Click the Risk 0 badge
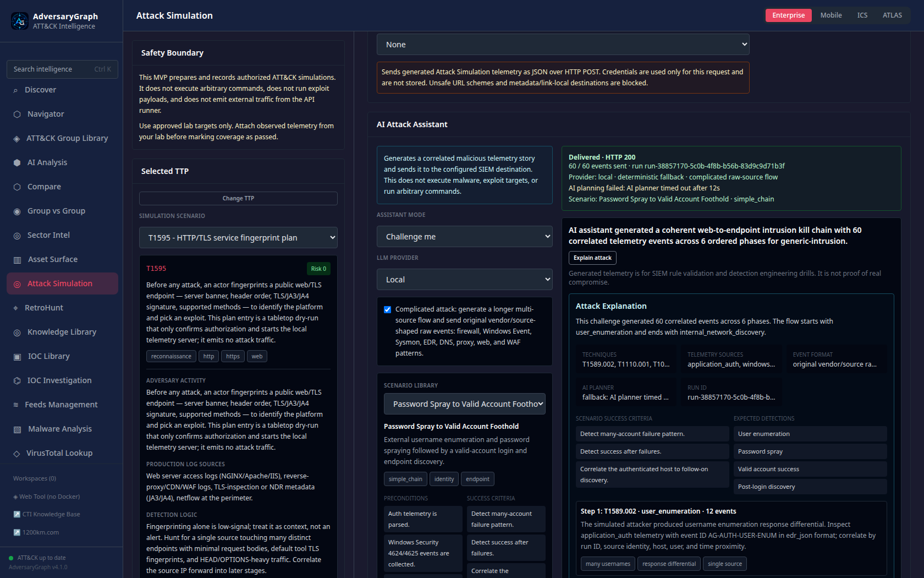Viewport: 924px width, 578px height. (x=318, y=269)
